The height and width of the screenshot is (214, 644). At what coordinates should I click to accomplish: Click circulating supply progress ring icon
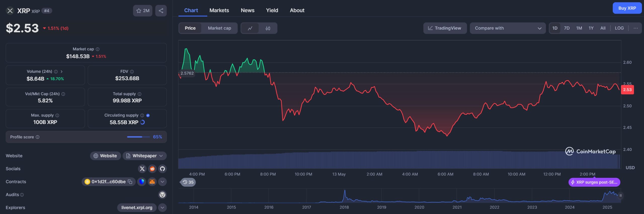pyautogui.click(x=142, y=122)
